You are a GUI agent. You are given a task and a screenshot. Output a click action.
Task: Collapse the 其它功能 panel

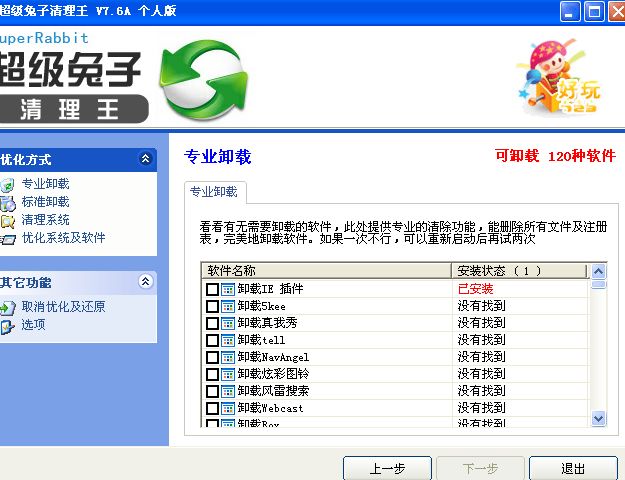pos(145,281)
